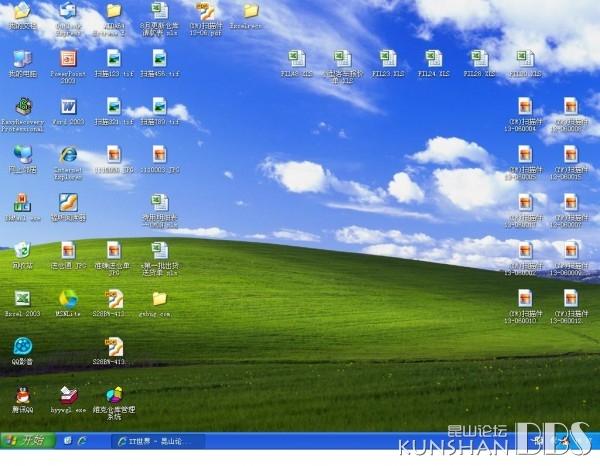Viewport: 600px width, 466px height.
Task: Click the 开始 Start button
Action: (28, 441)
